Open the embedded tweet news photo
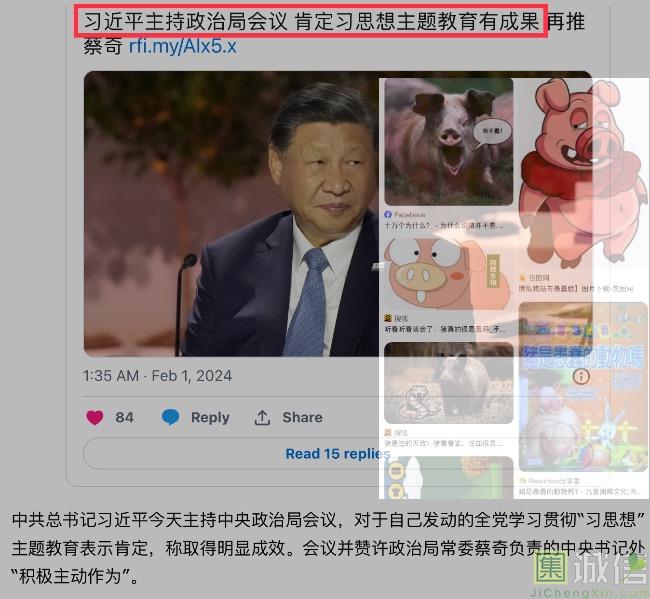 click(x=231, y=214)
